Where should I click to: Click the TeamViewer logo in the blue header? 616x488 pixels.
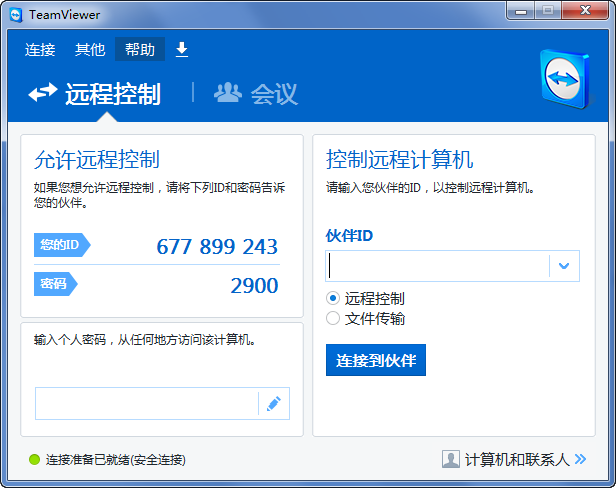point(565,79)
